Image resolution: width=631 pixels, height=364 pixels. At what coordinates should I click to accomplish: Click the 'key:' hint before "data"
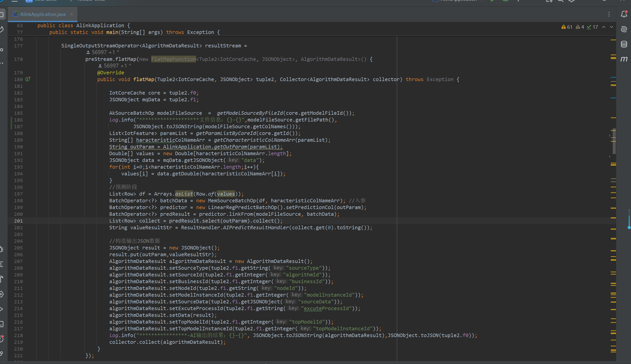tap(234, 160)
